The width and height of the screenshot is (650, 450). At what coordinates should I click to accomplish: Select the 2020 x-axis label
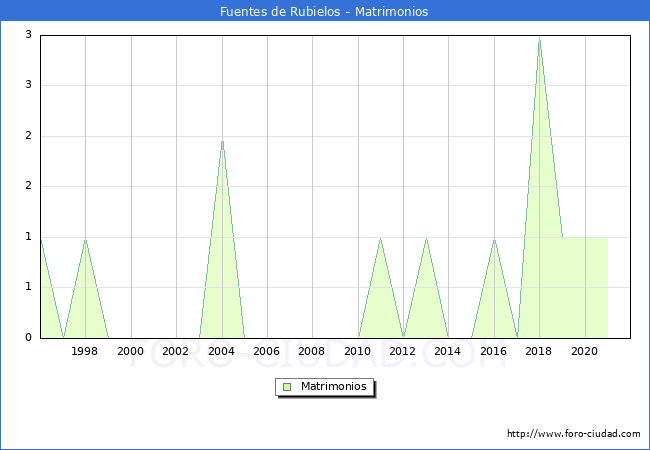pyautogui.click(x=585, y=351)
